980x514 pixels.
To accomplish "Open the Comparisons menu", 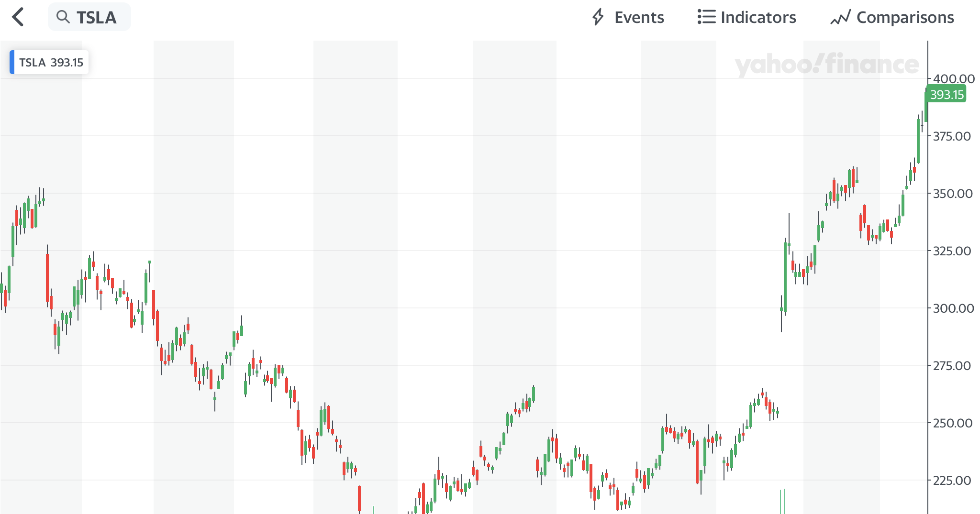I will pyautogui.click(x=892, y=17).
